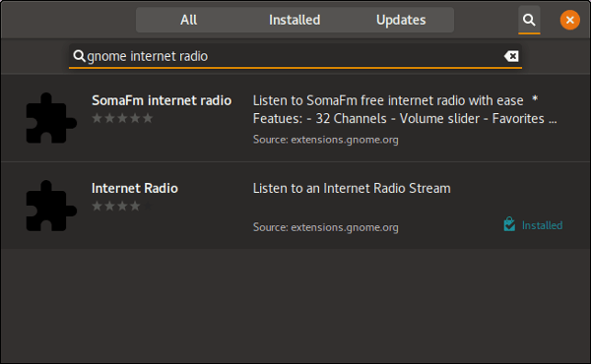591x364 pixels.
Task: Clear the search field text
Action: pos(511,56)
